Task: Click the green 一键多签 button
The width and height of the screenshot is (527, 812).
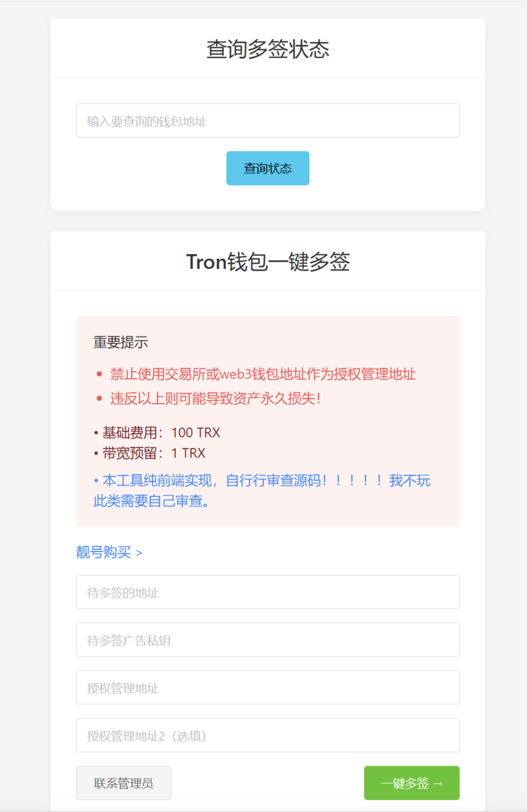Action: 412,783
